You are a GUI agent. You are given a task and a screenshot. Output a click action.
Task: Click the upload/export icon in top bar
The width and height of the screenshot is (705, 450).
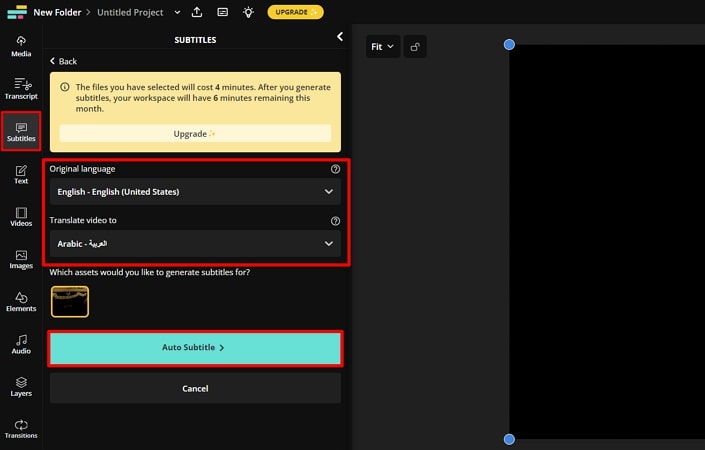tap(197, 12)
